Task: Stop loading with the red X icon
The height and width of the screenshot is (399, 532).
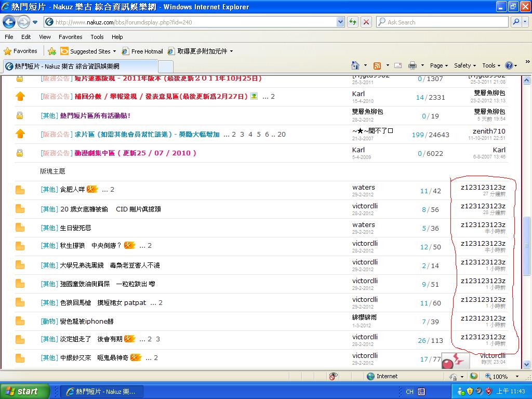Action: (366, 22)
